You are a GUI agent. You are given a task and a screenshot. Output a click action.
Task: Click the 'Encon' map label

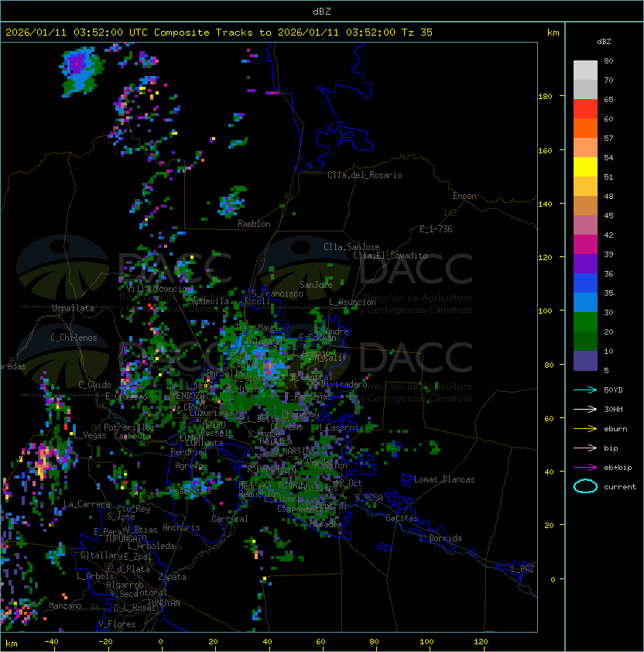464,196
